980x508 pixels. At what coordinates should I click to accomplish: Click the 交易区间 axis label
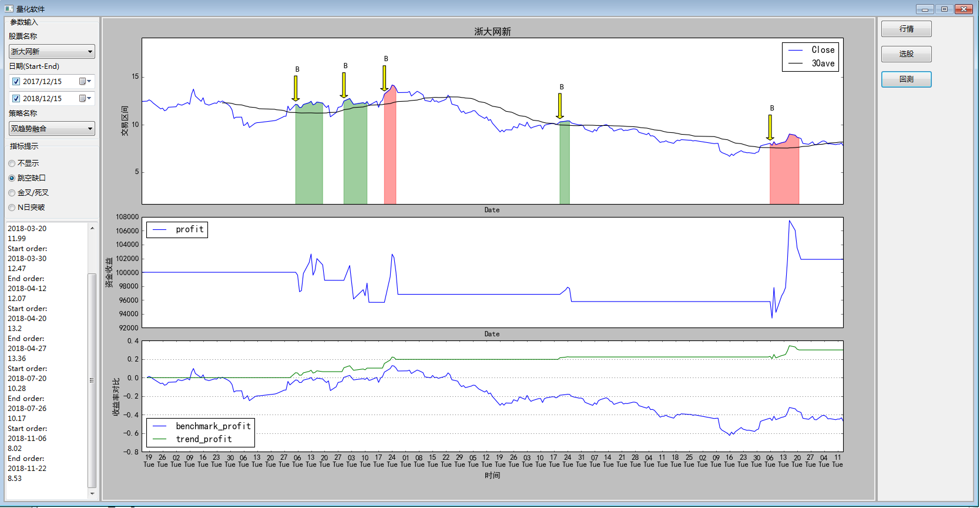coord(125,121)
